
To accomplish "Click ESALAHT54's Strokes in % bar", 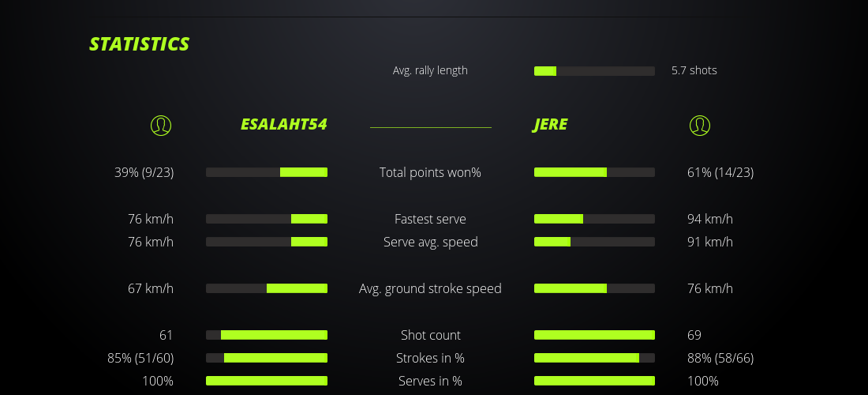I will 267,358.
